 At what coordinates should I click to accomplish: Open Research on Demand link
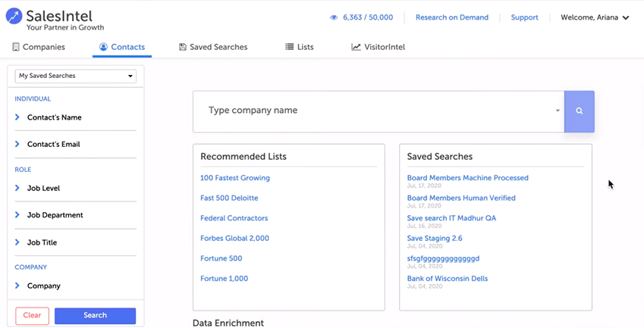tap(452, 17)
